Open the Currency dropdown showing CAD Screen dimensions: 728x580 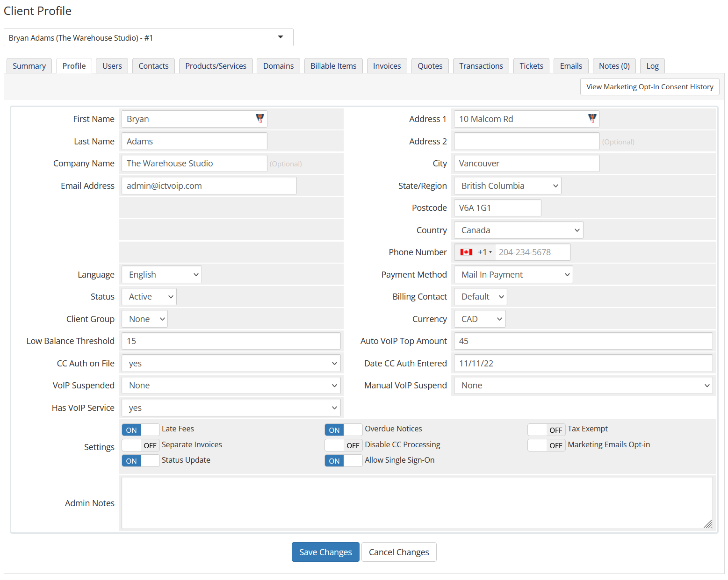click(480, 319)
